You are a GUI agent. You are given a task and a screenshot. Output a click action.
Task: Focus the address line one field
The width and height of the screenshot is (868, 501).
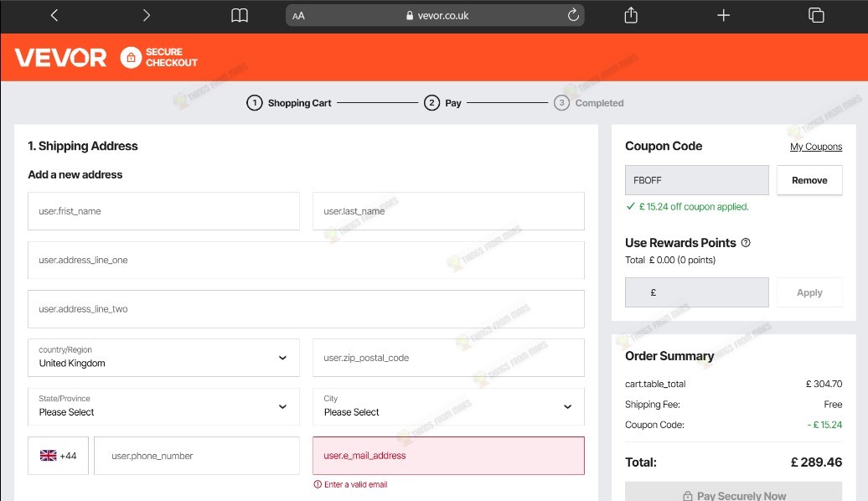306,261
